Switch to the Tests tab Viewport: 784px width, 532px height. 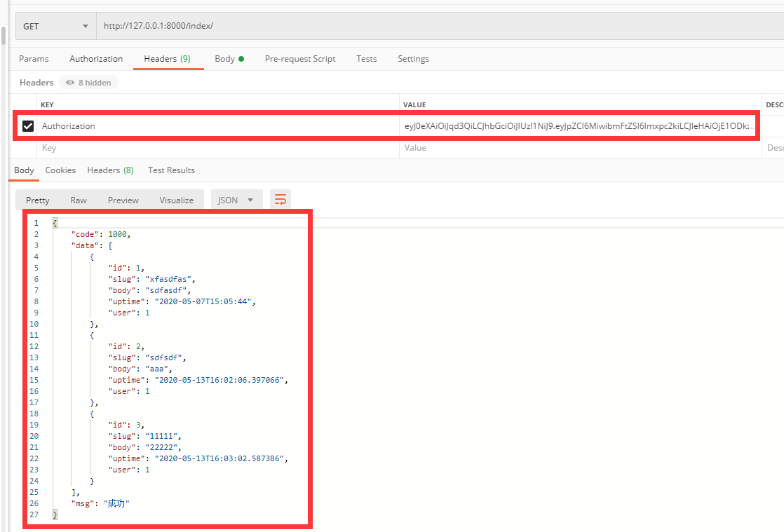tap(366, 59)
